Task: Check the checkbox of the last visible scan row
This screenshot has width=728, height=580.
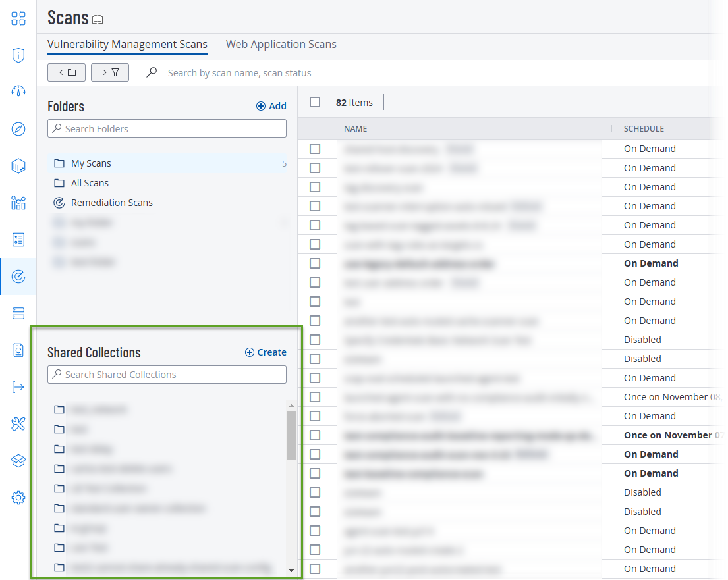Action: 315,569
